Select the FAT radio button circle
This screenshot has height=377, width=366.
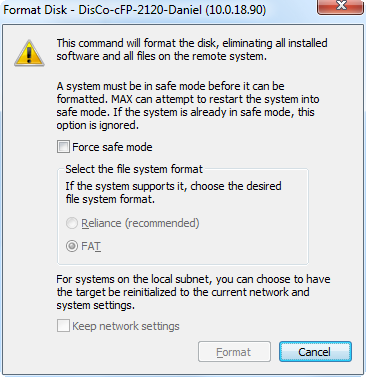72,246
